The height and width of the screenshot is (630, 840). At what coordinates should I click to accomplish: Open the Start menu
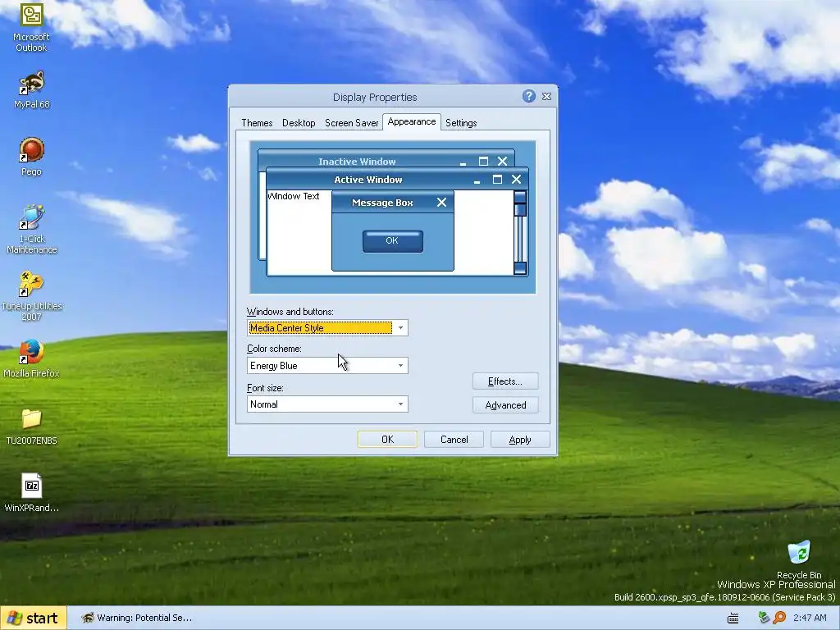[33, 619]
